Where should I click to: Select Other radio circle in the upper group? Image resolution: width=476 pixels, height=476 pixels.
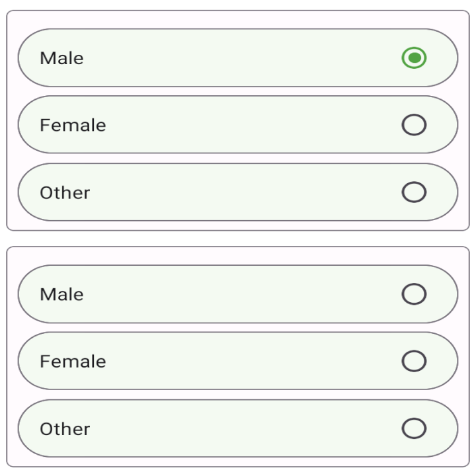coord(414,192)
